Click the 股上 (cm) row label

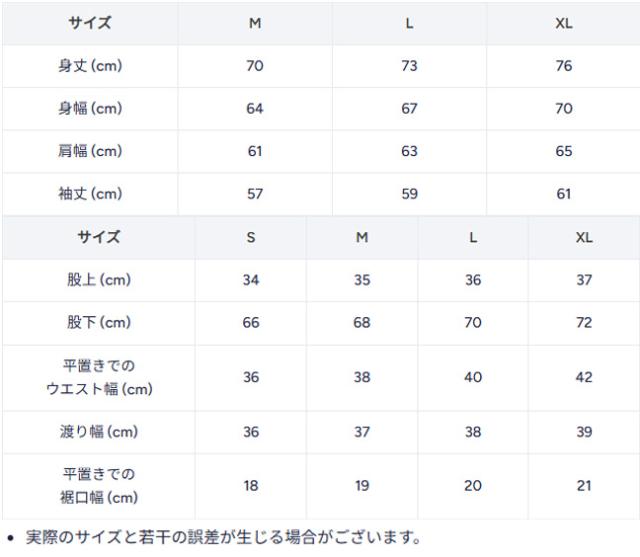tap(99, 280)
